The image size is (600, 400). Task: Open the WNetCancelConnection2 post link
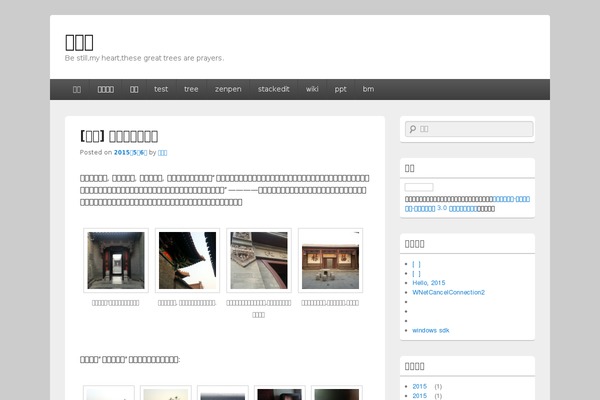click(x=448, y=292)
